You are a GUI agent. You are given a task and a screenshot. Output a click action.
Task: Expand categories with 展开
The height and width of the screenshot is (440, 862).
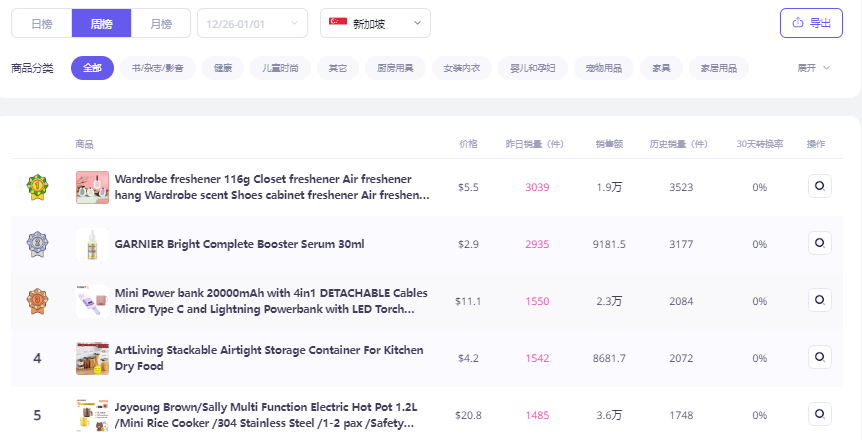pyautogui.click(x=814, y=68)
